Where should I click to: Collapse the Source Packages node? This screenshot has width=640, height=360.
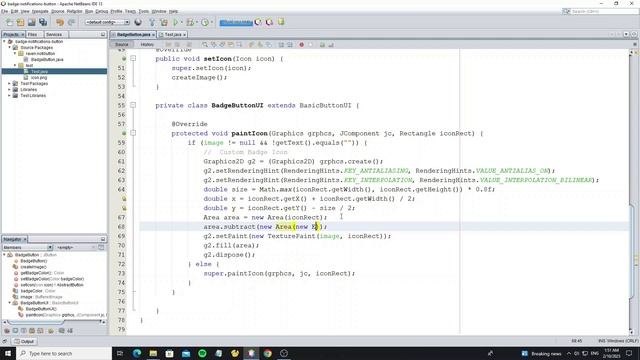point(10,47)
